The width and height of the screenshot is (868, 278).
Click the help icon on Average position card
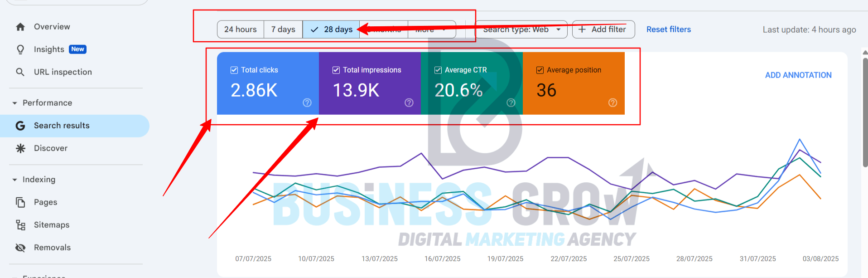[613, 103]
